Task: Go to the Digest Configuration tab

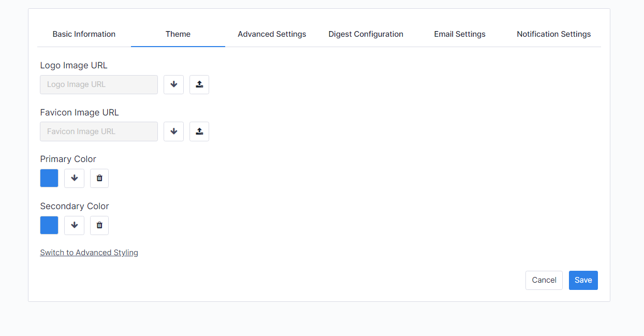Action: coord(365,34)
